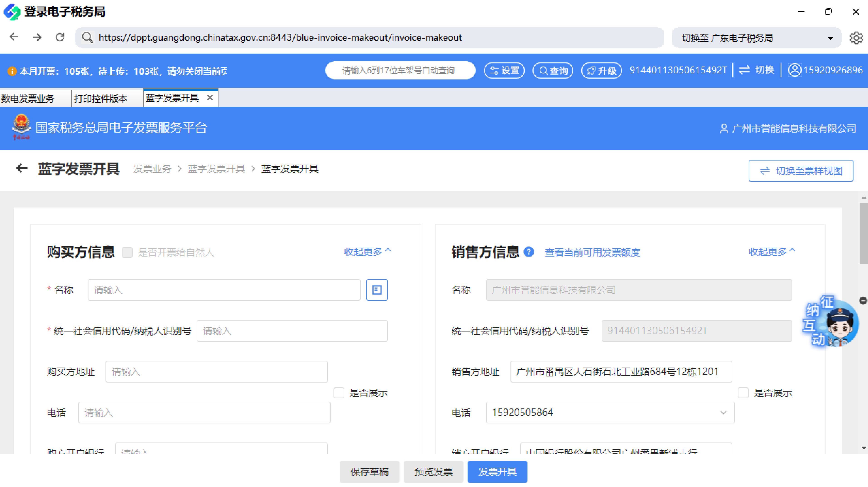868x487 pixels.
Task: Open buyer lookup icon beside 名称 field
Action: pyautogui.click(x=377, y=290)
